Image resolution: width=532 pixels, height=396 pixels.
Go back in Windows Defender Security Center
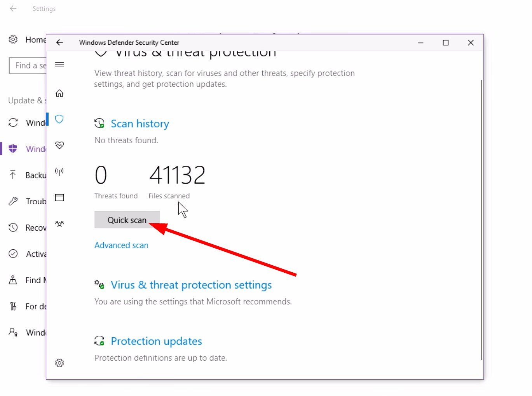[59, 42]
